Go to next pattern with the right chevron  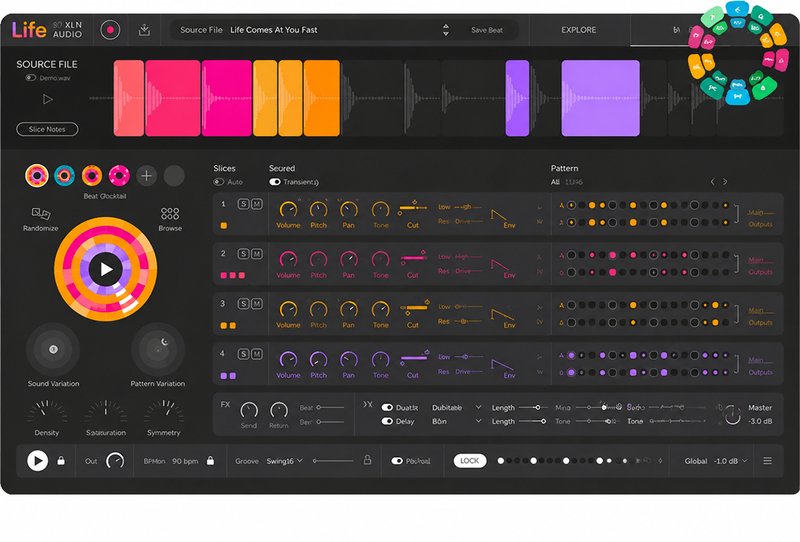(x=725, y=182)
